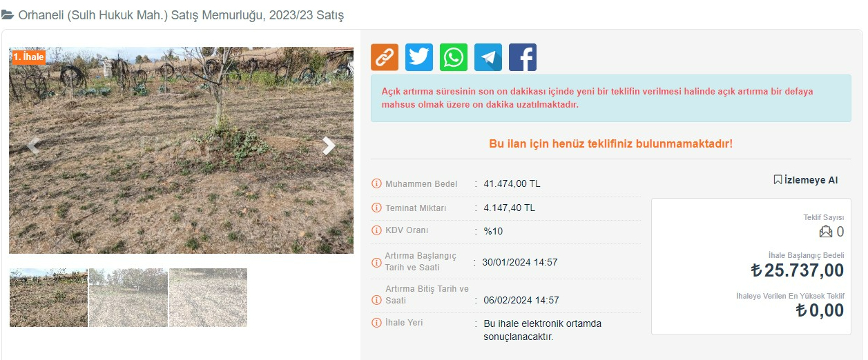
Task: Click the info icon beside Artırma Başlangıç Tarih
Action: coord(376,262)
